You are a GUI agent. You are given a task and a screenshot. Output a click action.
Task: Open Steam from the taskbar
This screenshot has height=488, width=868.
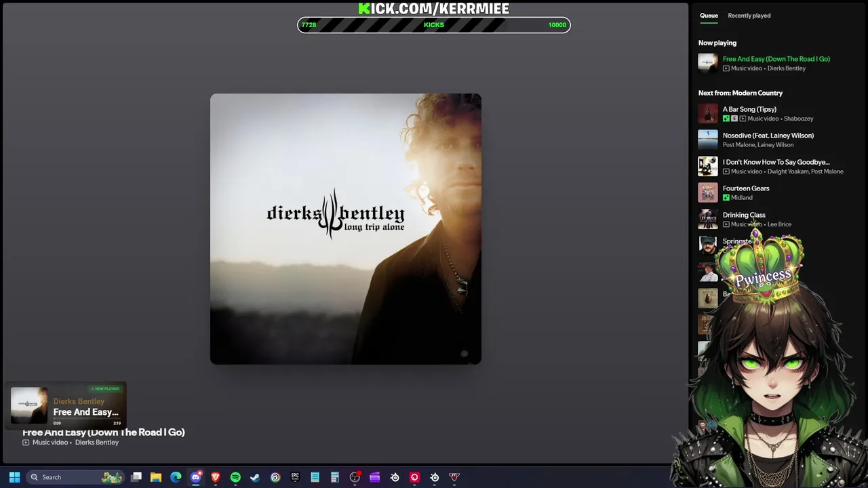[255, 477]
